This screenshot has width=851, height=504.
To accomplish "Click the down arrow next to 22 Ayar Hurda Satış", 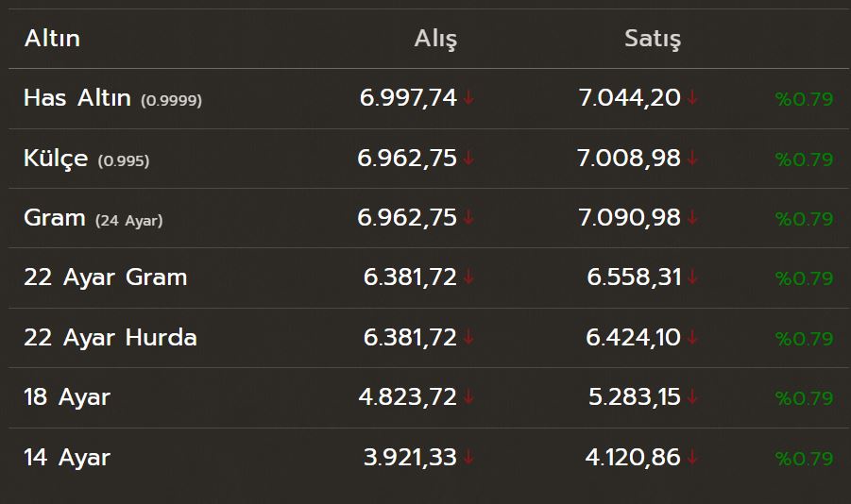I will tap(692, 337).
